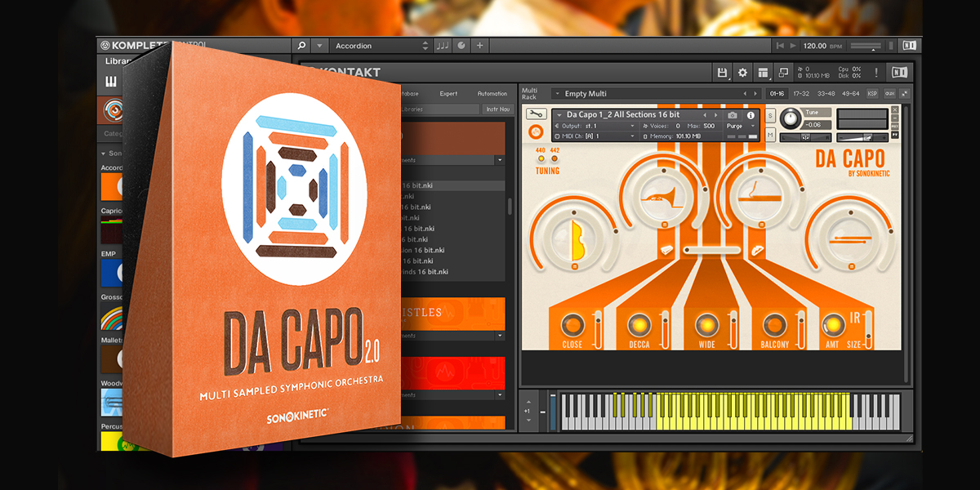The image size is (980, 490).
Task: Click the search magnifier icon
Action: [301, 46]
